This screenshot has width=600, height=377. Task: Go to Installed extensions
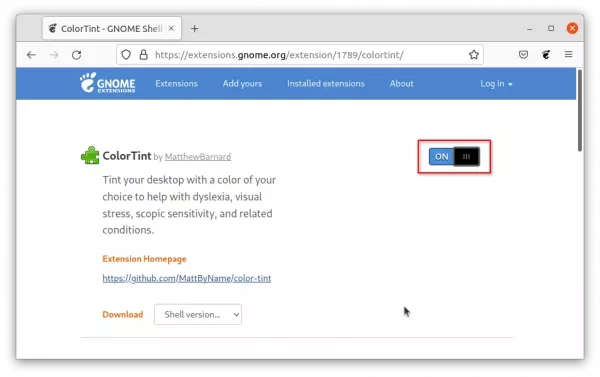pos(326,84)
